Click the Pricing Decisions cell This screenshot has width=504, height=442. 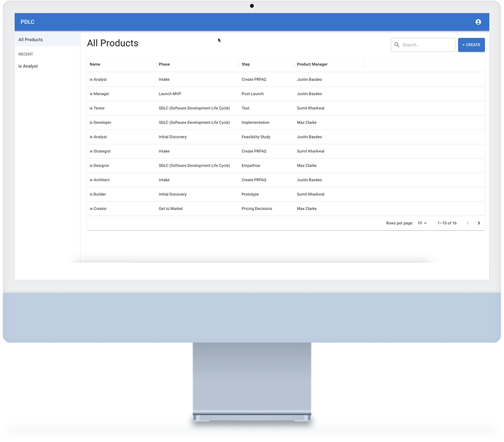pos(256,209)
